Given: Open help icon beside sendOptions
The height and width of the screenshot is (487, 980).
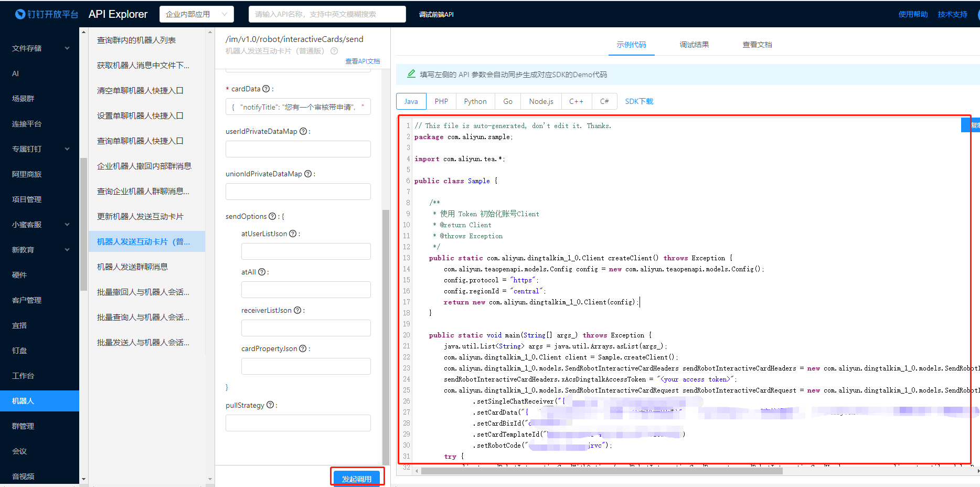Looking at the screenshot, I should point(272,216).
